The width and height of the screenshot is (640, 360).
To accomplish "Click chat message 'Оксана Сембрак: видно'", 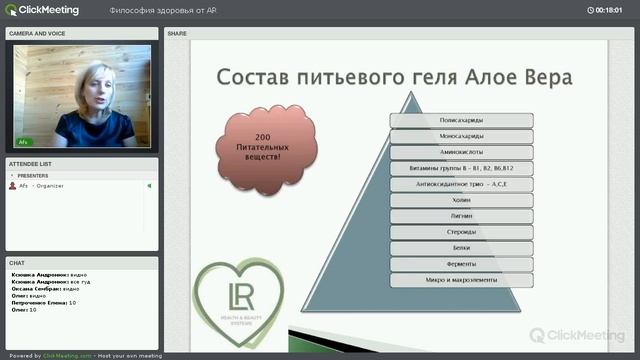I will pyautogui.click(x=45, y=289).
